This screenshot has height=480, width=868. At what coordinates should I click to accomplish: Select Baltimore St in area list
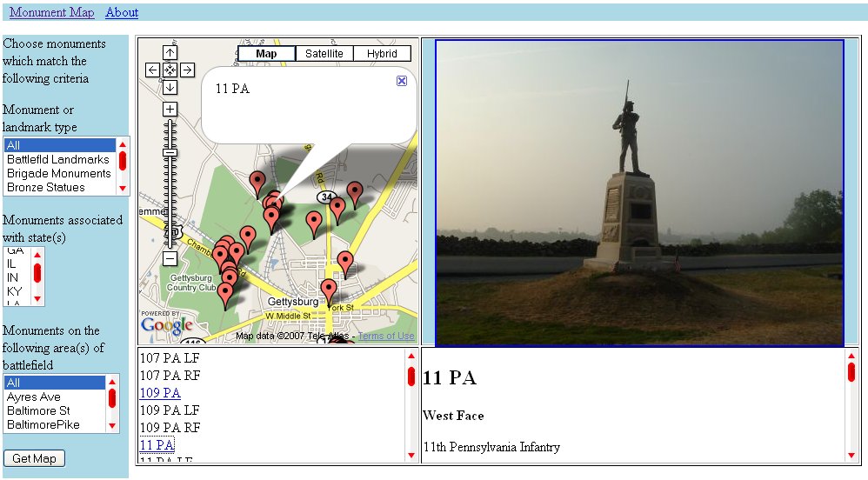(x=55, y=410)
